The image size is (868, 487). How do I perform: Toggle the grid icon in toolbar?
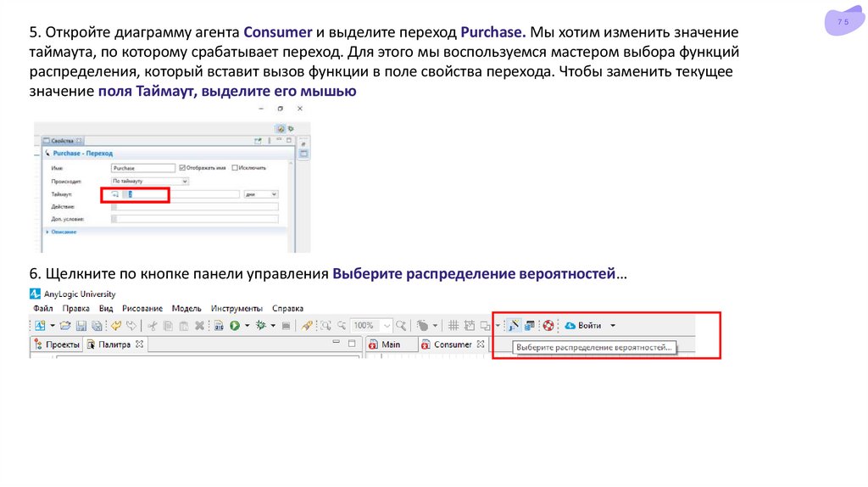pyautogui.click(x=453, y=325)
